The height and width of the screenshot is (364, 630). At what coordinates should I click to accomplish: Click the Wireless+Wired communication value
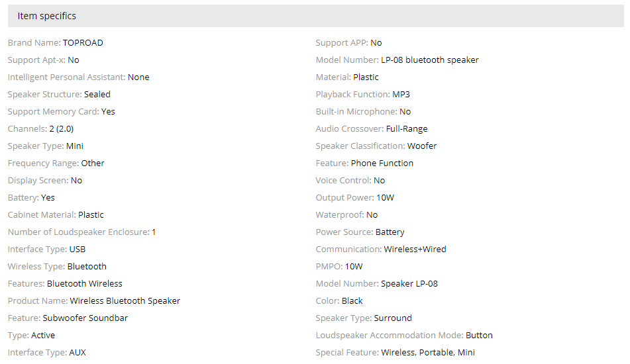point(415,250)
